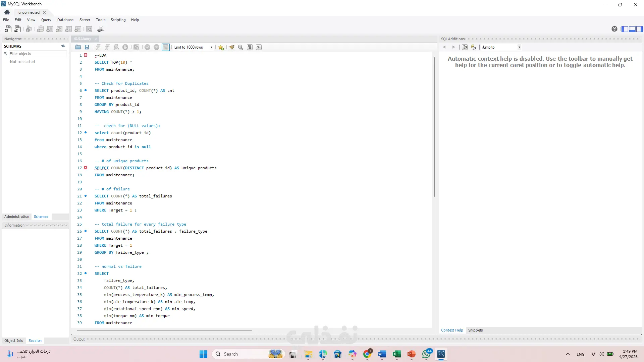
Task: Commit the current transaction
Action: pyautogui.click(x=147, y=47)
